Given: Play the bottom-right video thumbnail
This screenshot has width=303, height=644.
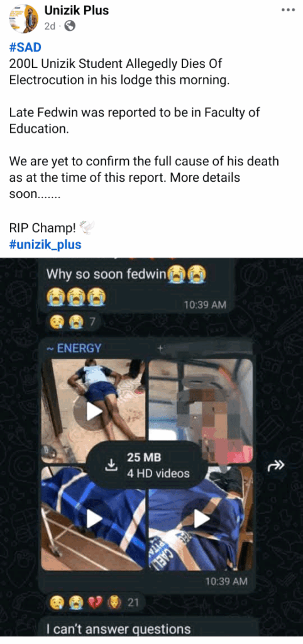Looking at the screenshot, I should coord(201,519).
